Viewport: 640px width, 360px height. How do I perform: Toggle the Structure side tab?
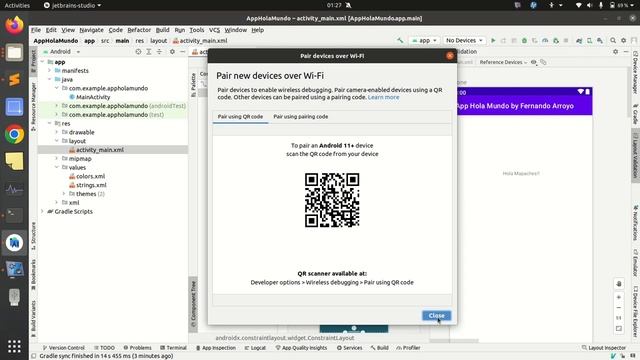33,236
